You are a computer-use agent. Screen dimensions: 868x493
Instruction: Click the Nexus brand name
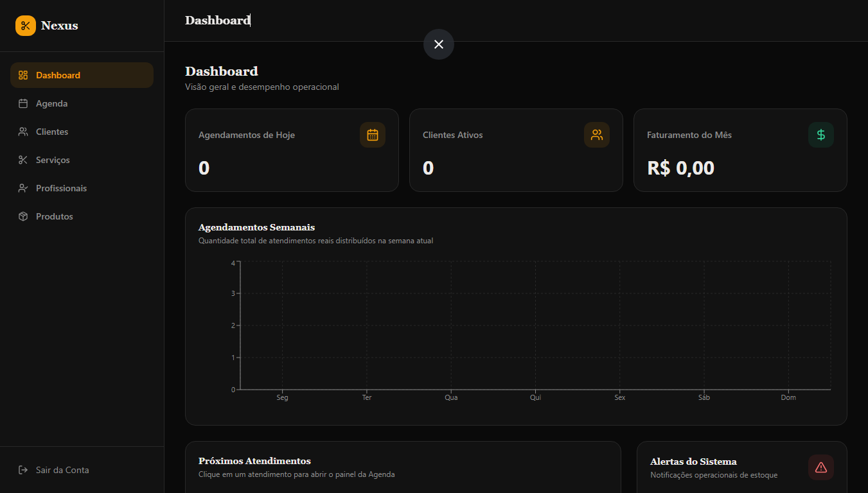pos(60,26)
